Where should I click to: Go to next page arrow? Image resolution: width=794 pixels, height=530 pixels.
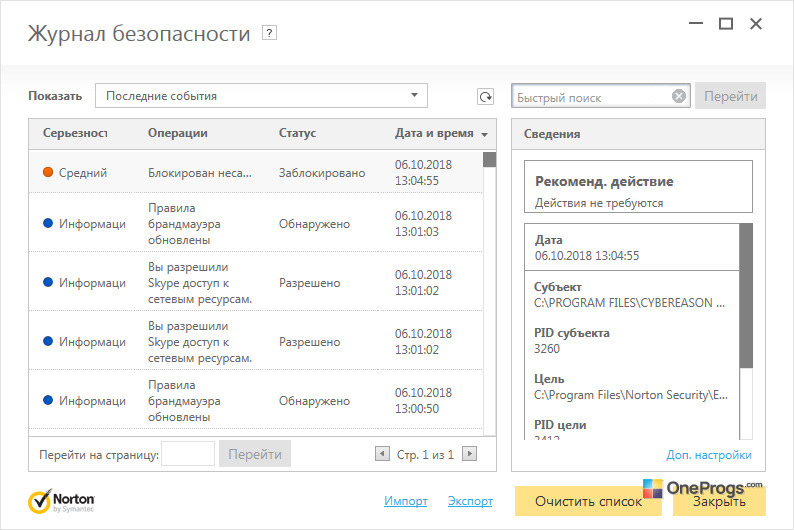[469, 454]
